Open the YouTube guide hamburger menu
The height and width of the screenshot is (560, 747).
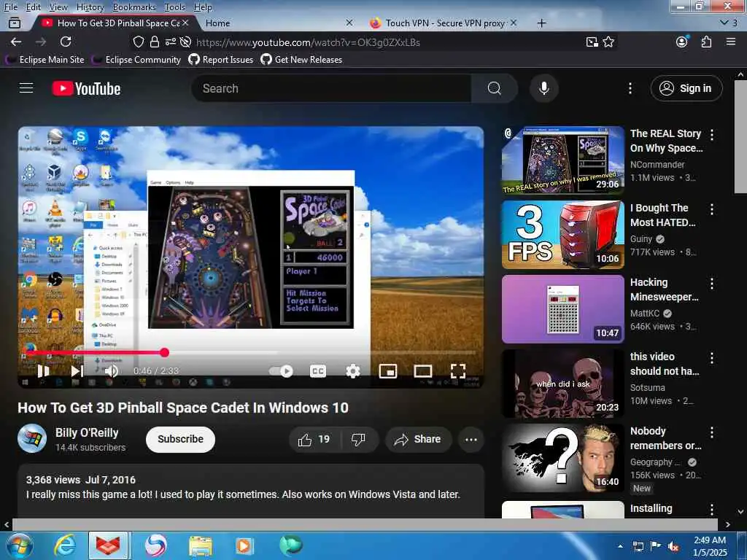(x=26, y=88)
